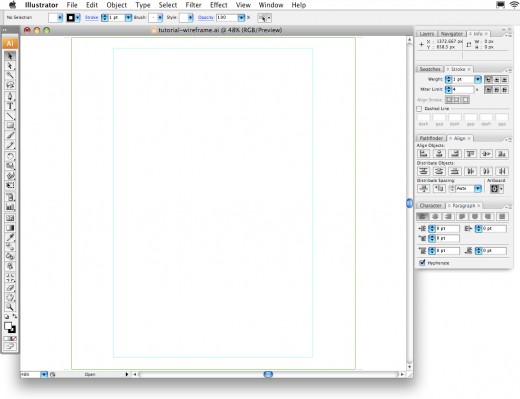Click the Opacity link in control bar
This screenshot has height=399, width=520.
[x=205, y=18]
